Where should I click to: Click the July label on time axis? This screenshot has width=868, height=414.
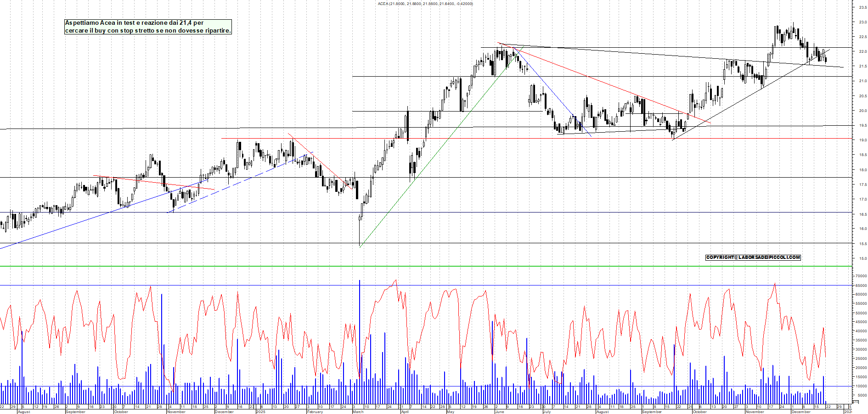pyautogui.click(x=547, y=412)
